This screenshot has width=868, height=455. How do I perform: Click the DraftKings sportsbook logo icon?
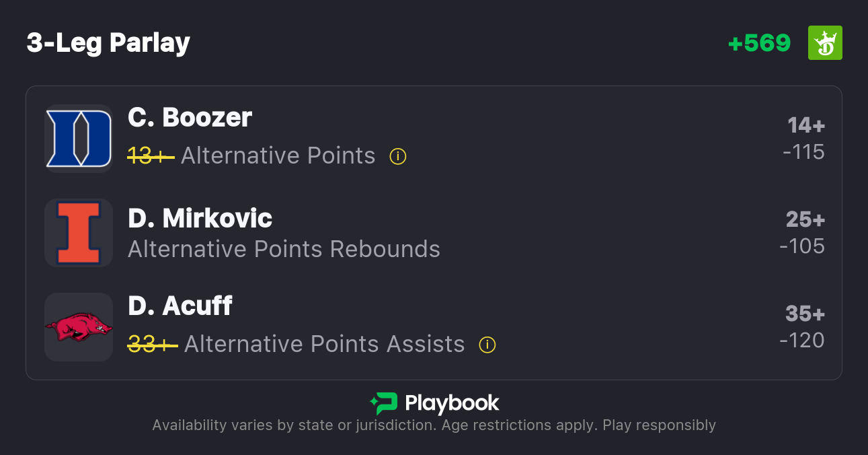tap(825, 43)
